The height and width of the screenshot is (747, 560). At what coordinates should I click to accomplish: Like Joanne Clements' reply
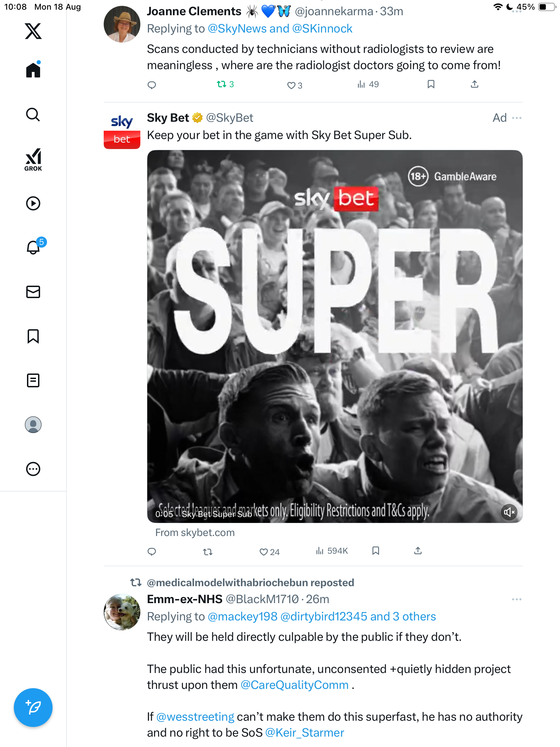pos(291,85)
